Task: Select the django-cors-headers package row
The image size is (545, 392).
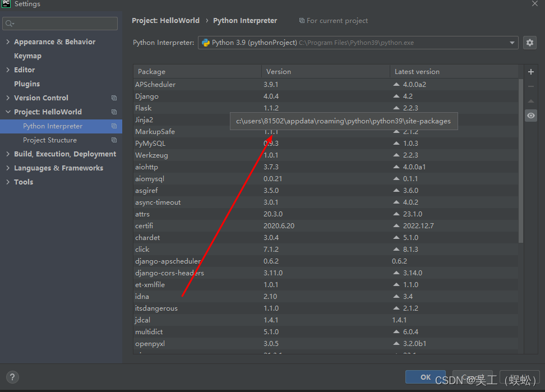Action: click(326, 273)
